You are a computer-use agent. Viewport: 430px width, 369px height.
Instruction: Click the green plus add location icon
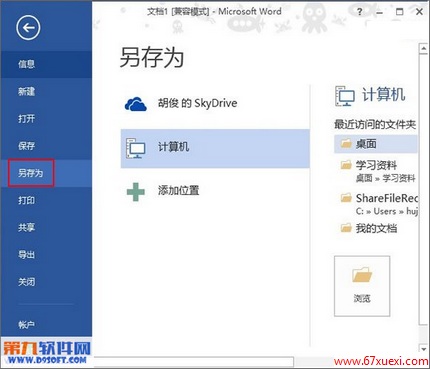(x=136, y=192)
